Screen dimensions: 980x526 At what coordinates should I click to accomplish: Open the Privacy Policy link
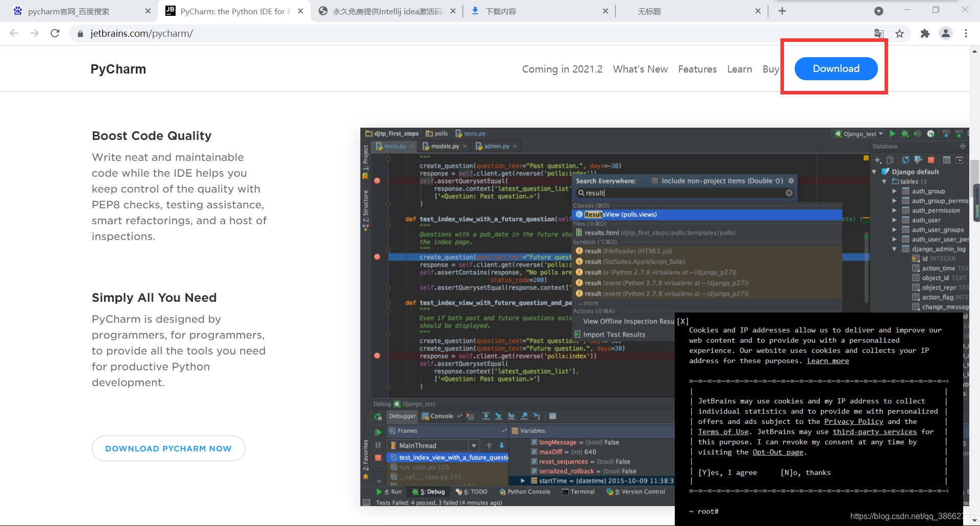click(x=853, y=422)
